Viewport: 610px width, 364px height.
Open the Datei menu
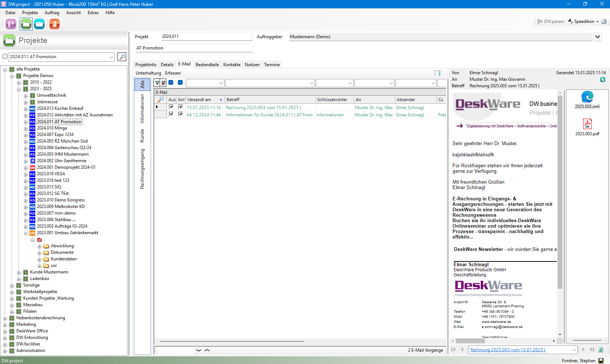click(x=10, y=13)
